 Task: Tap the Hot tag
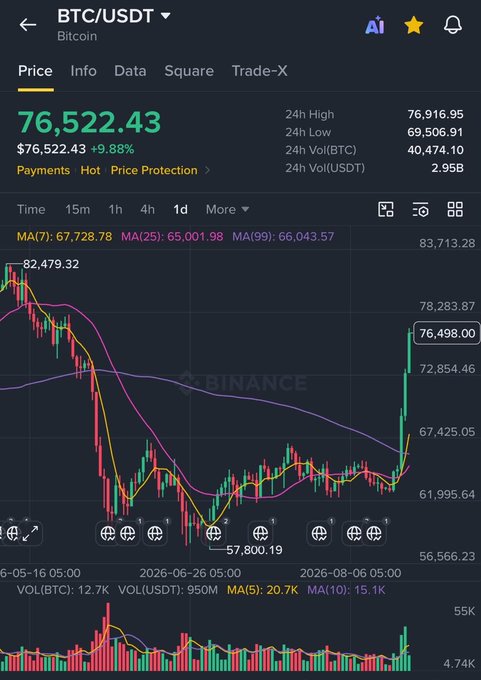point(90,170)
